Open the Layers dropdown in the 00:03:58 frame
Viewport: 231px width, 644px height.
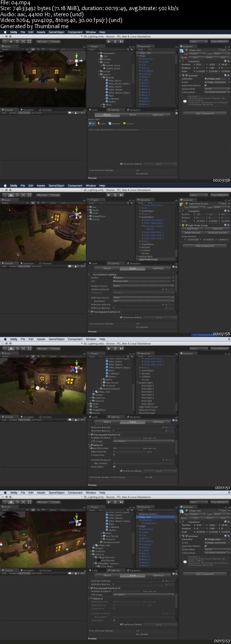pyautogui.click(x=199, y=41)
